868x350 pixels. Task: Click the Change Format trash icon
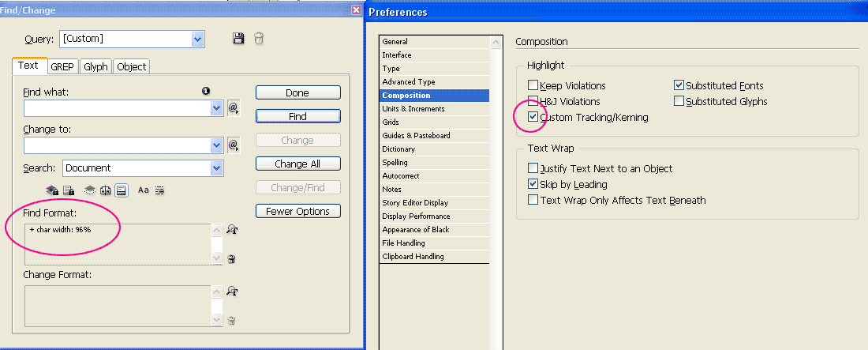(x=231, y=320)
